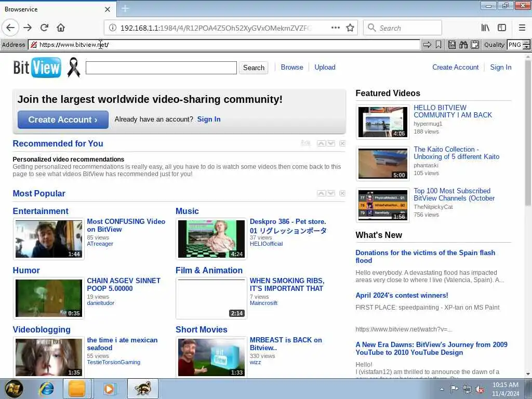Focus the BitView search input box

point(161,68)
